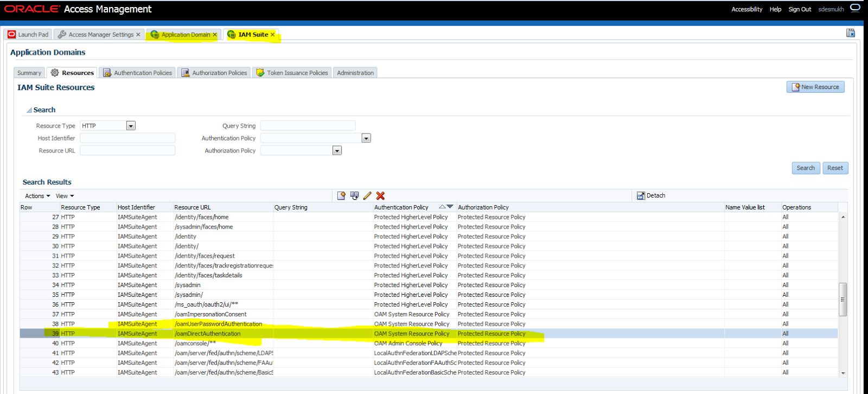
Task: Click the OAM Admin Console Policy cell
Action: pos(409,344)
